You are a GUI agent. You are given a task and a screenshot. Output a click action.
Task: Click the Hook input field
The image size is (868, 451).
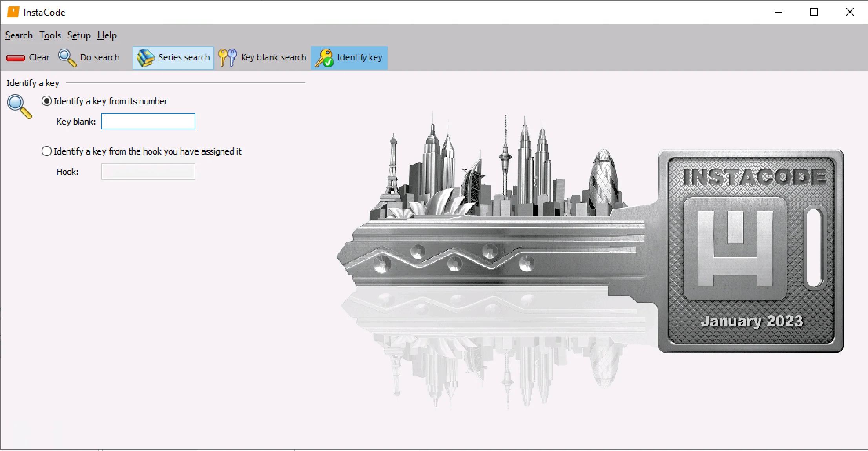tap(148, 171)
